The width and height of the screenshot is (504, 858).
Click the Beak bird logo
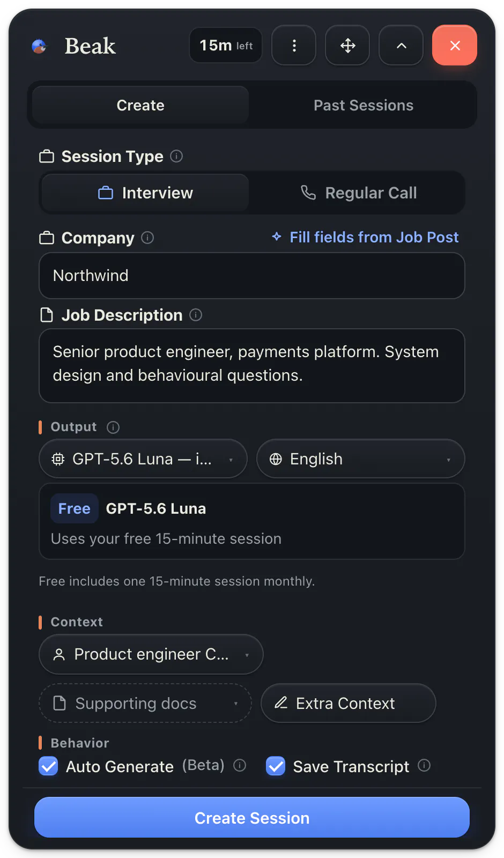[x=39, y=47]
